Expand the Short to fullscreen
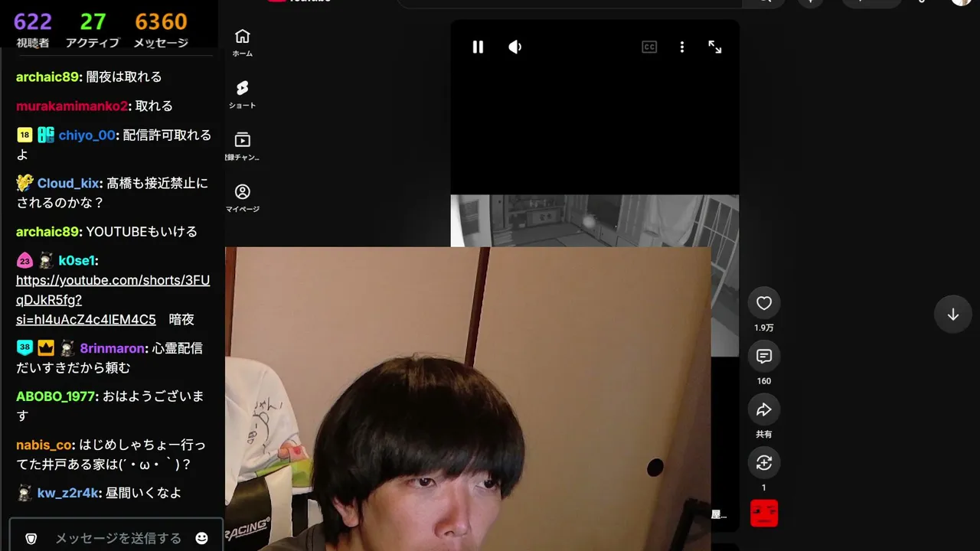 click(715, 47)
